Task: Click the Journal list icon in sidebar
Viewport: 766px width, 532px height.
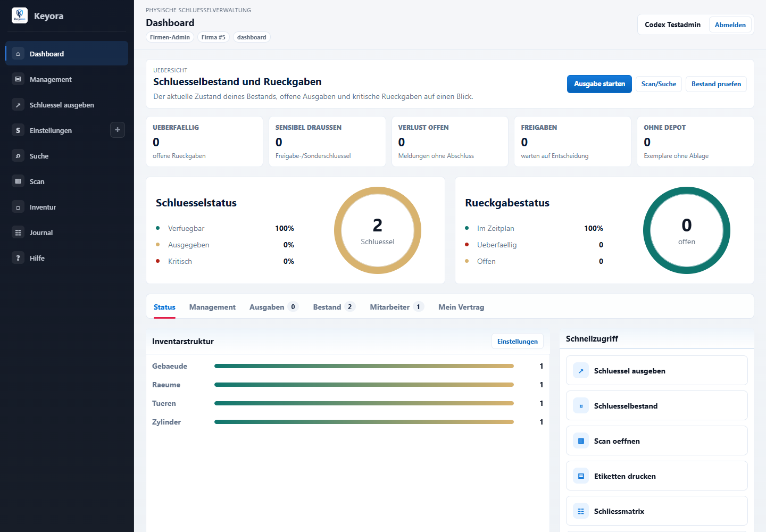Action: point(18,232)
